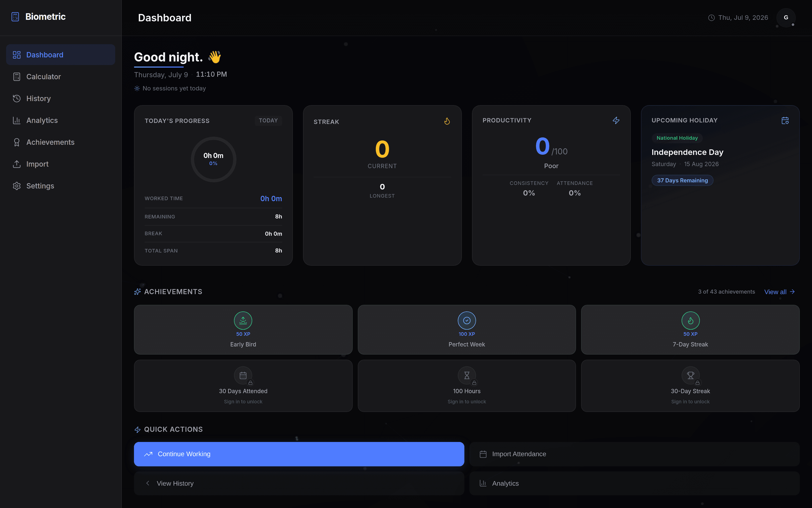Click the Independence Day holiday title

[x=687, y=152]
